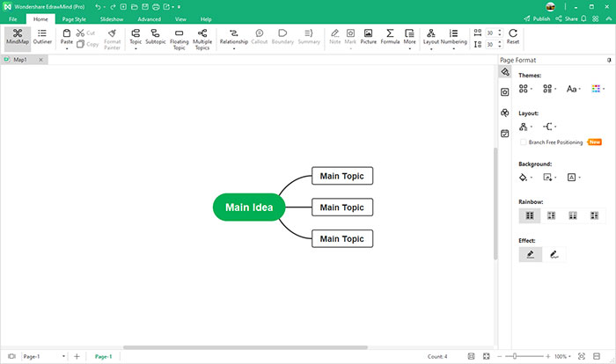
Task: Open the File menu
Action: click(x=13, y=18)
